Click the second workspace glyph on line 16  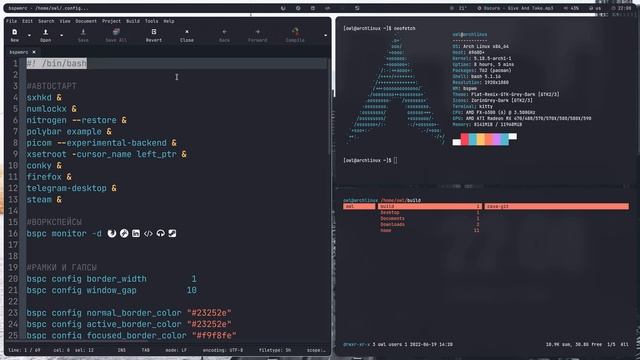(124, 233)
